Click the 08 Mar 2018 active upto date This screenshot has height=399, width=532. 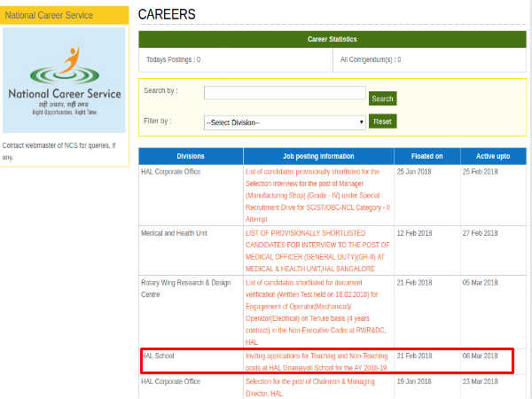pyautogui.click(x=480, y=356)
